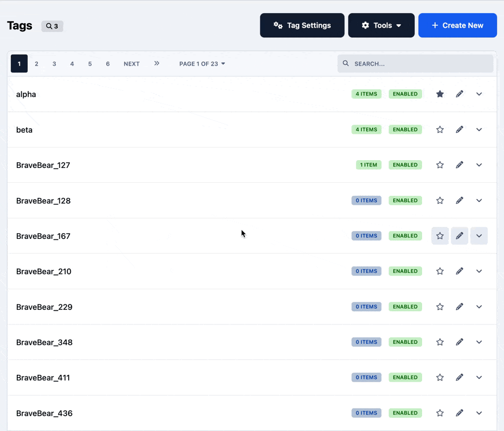504x431 pixels.
Task: Edit BraveBear_128 via pencil icon
Action: click(x=460, y=201)
